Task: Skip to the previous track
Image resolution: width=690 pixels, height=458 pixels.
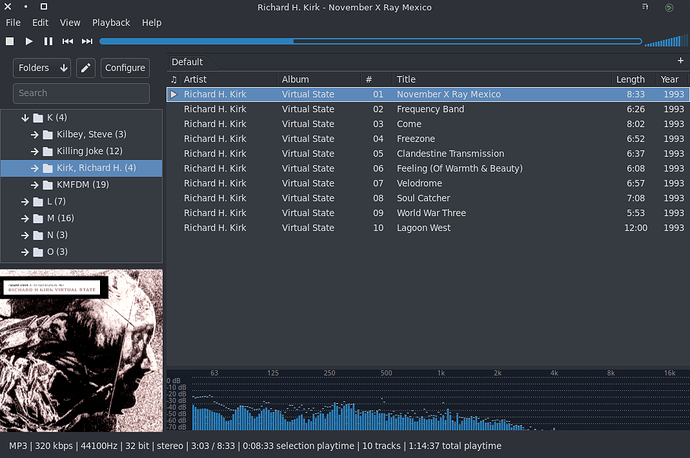Action: click(68, 41)
